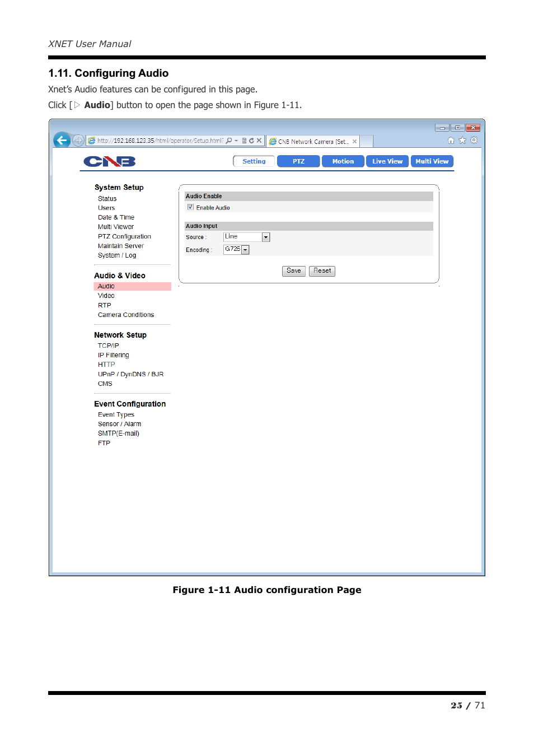Click the browser back arrow button
Image resolution: width=534 pixels, height=756 pixels.
[x=62, y=140]
